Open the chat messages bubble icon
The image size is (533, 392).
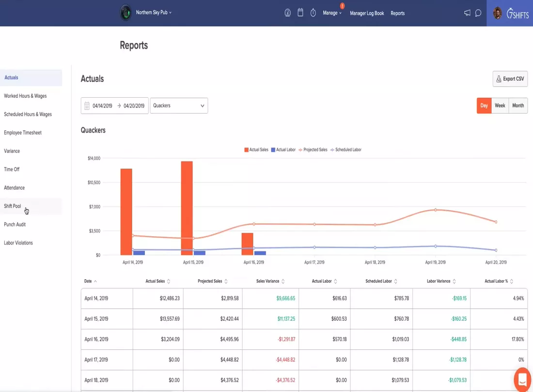point(478,13)
